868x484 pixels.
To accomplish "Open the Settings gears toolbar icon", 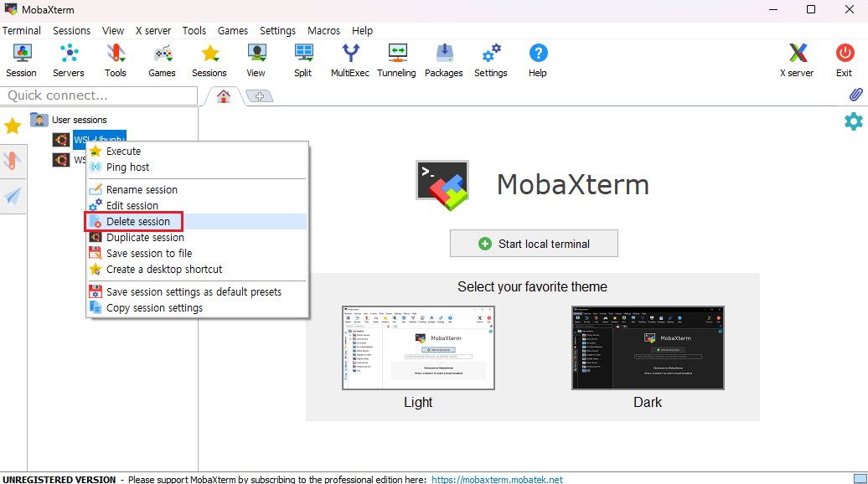I will point(491,61).
